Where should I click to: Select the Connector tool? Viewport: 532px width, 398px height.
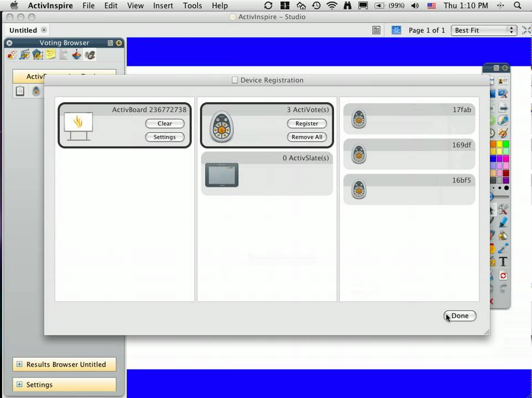pos(503,248)
